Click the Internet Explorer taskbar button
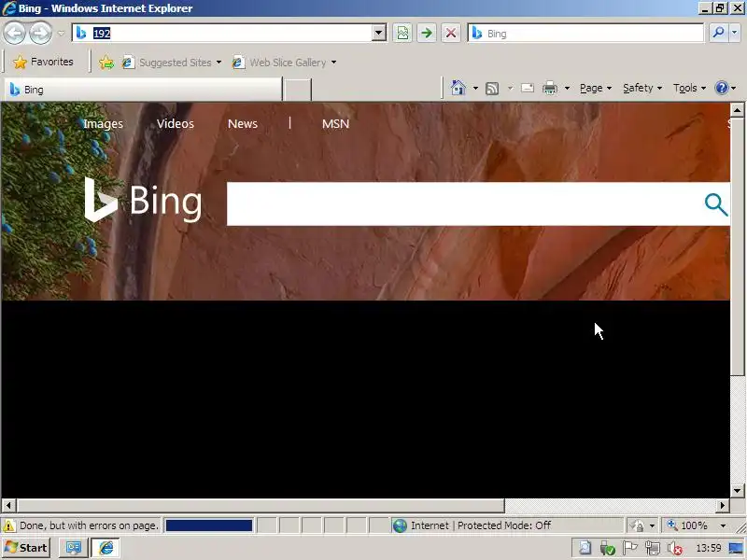Image resolution: width=747 pixels, height=560 pixels. click(x=106, y=548)
